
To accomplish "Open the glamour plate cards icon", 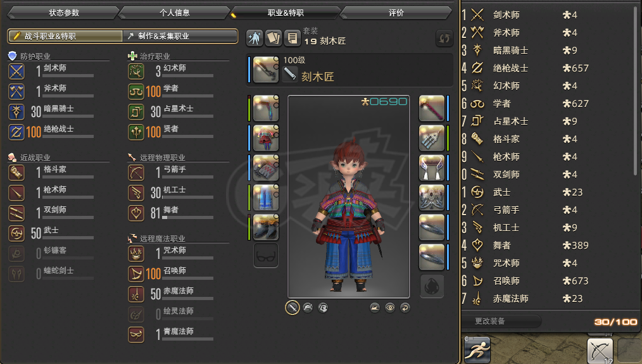I will pos(274,38).
